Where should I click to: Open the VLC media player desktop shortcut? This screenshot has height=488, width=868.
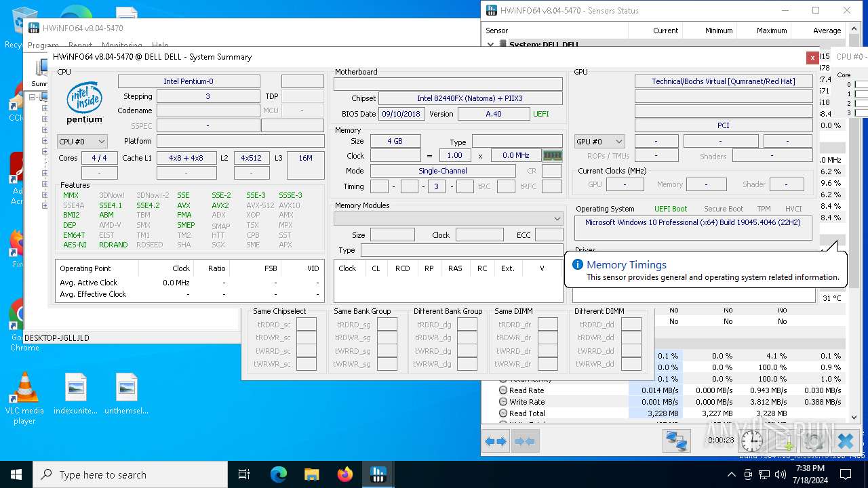click(24, 399)
